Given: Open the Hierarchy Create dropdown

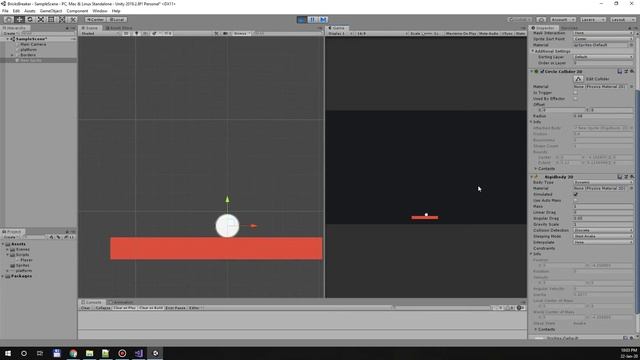Looking at the screenshot, I should point(11,33).
